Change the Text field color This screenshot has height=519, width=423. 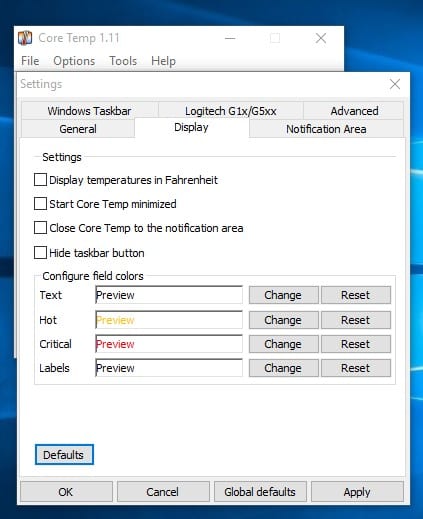(x=283, y=295)
